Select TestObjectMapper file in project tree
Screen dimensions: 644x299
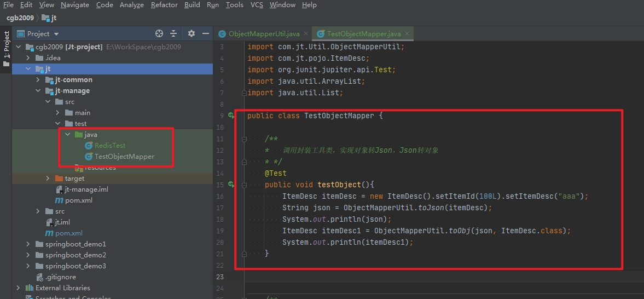124,157
